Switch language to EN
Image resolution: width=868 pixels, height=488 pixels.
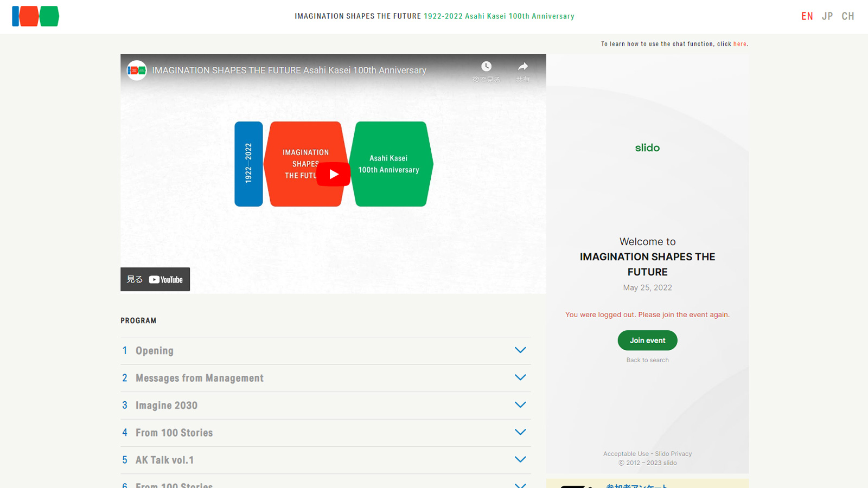click(807, 16)
